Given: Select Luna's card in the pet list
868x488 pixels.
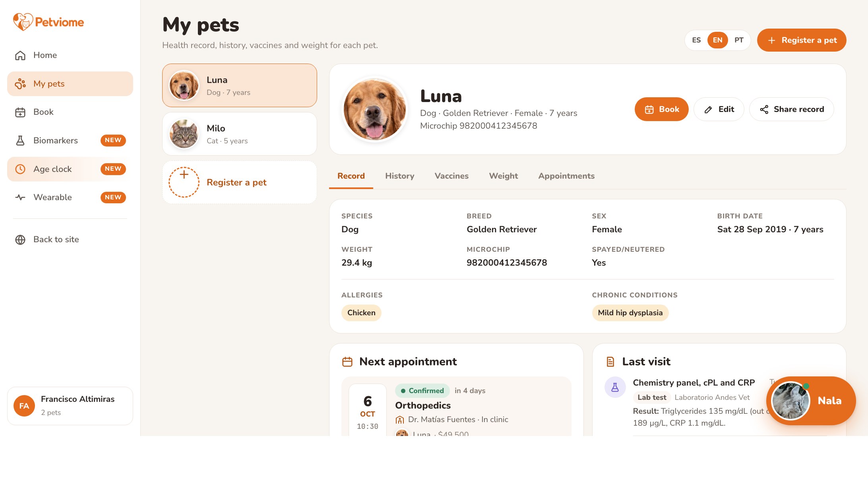Looking at the screenshot, I should pyautogui.click(x=240, y=85).
